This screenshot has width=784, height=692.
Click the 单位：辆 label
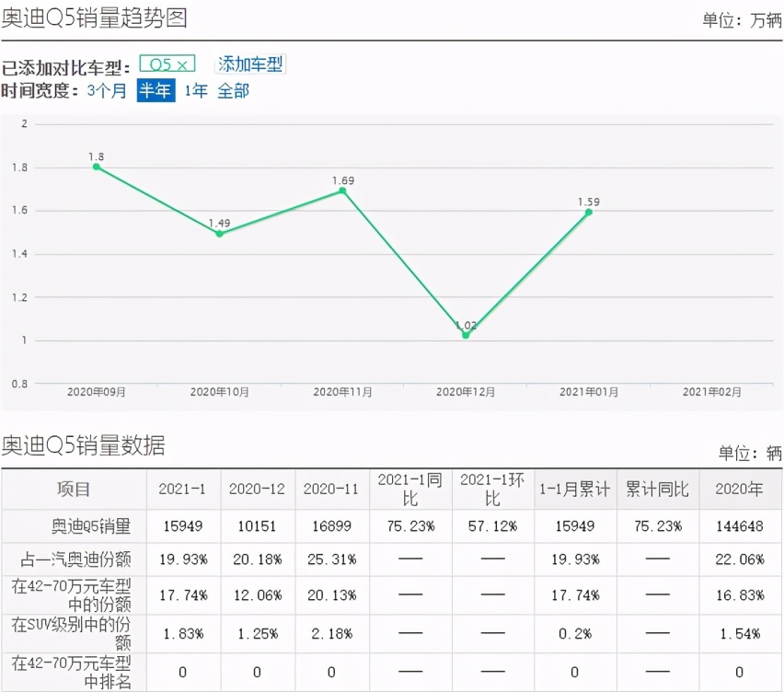pos(750,453)
